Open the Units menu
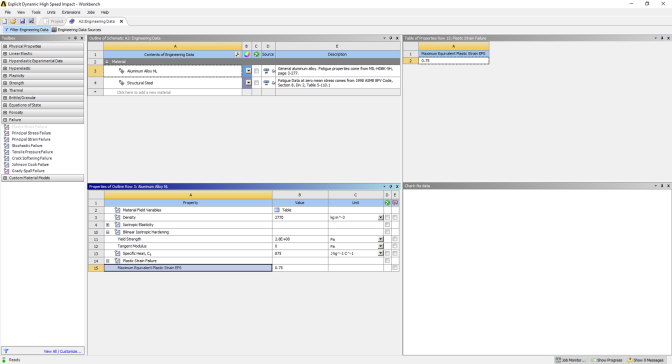 click(x=51, y=12)
